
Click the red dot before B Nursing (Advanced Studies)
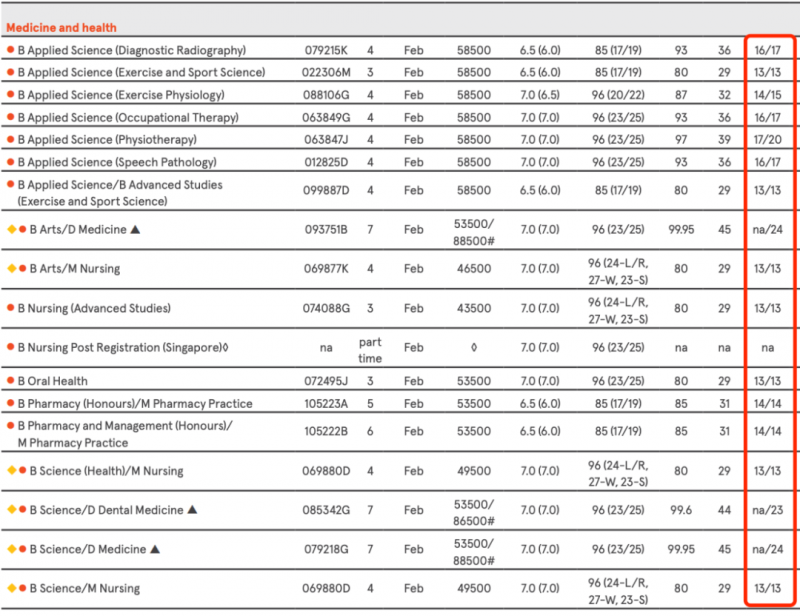[x=10, y=308]
